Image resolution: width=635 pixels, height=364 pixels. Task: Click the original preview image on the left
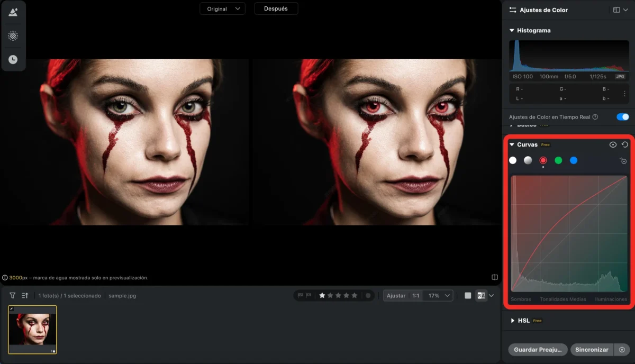[124, 142]
